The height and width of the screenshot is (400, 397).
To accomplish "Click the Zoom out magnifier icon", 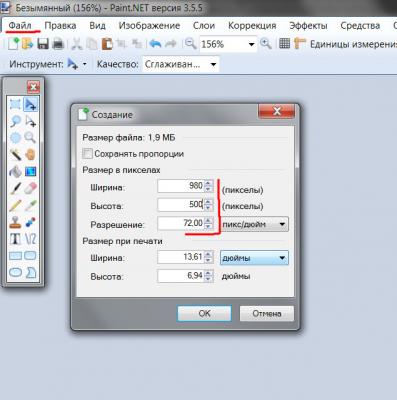I will click(190, 44).
